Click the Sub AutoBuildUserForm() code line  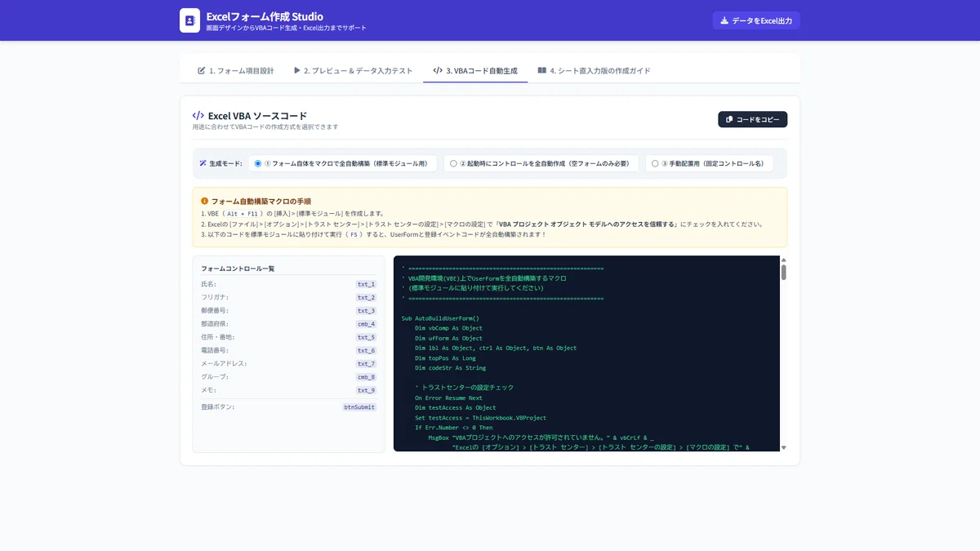click(440, 318)
